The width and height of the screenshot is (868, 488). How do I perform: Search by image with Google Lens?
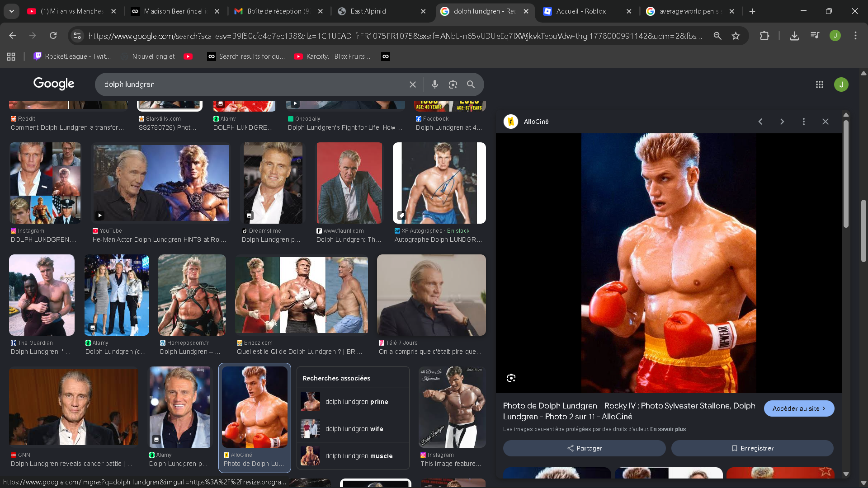pyautogui.click(x=453, y=84)
